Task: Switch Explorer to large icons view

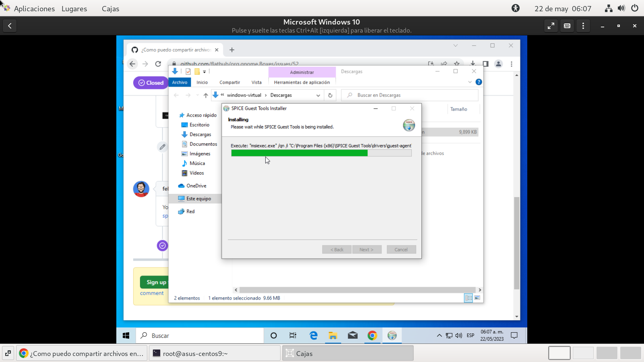Action: coord(477,298)
